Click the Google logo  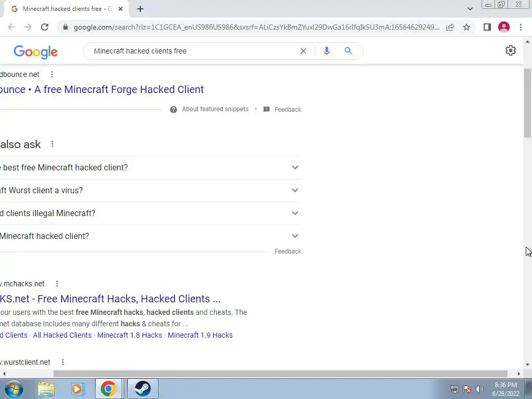36,51
